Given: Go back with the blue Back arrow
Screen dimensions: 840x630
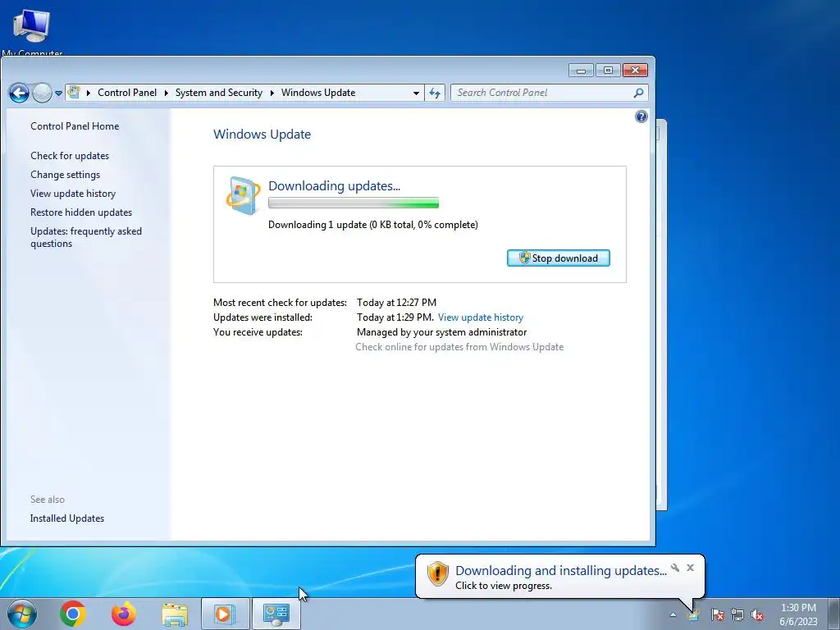Looking at the screenshot, I should click(x=19, y=94).
